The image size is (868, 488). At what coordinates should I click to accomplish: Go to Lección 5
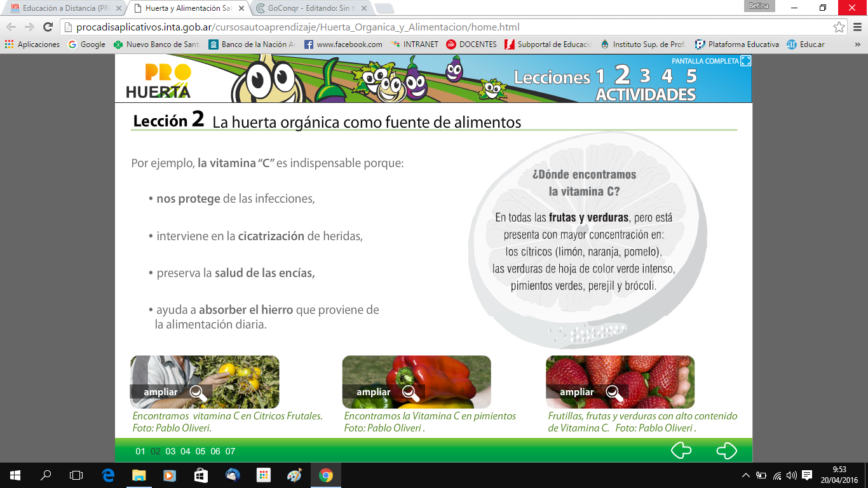(691, 76)
